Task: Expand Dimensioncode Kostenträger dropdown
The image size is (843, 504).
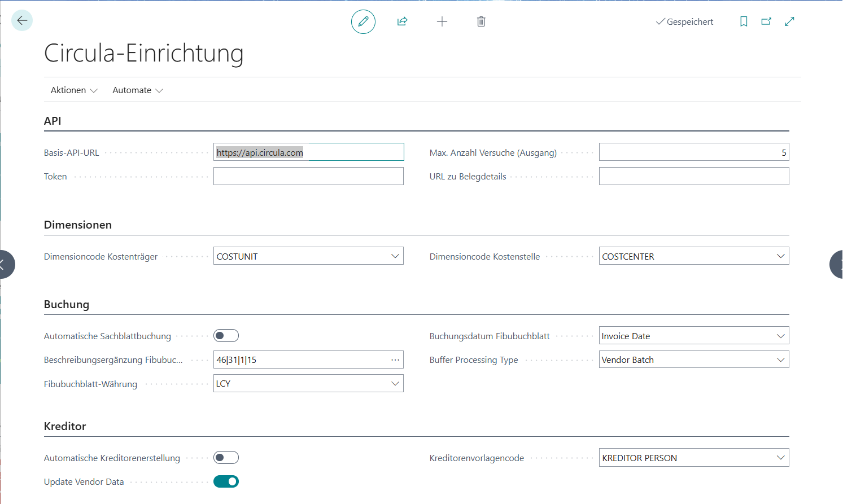Action: (x=395, y=256)
